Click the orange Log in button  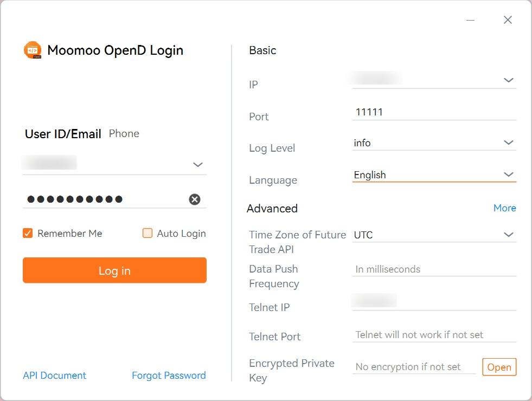coord(114,270)
